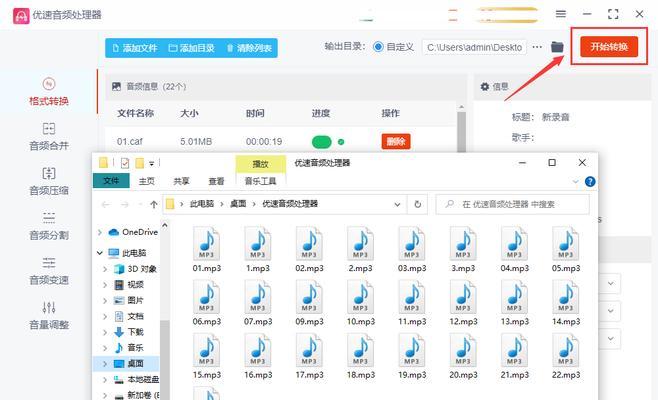Click the 开始转换 start conversion button

(x=609, y=47)
